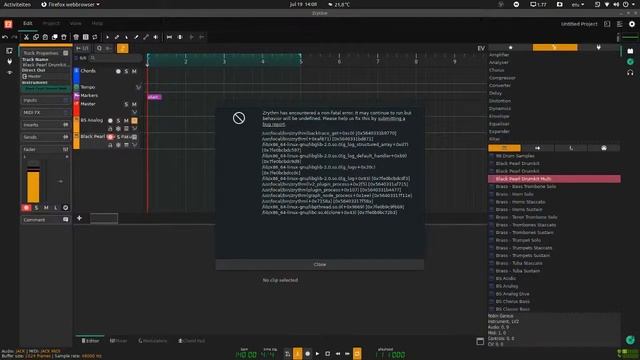640x360 pixels.
Task: Collapse the Track Properties section
Action: click(45, 53)
